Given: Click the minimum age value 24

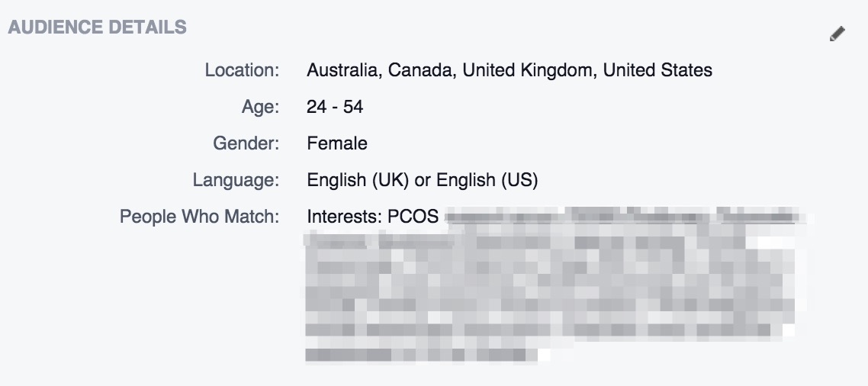Looking at the screenshot, I should tap(317, 107).
